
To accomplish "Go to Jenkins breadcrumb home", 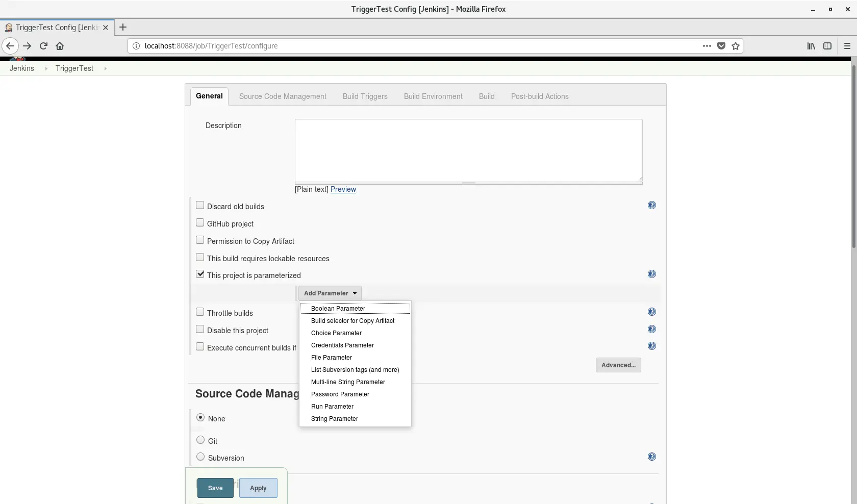I will (x=22, y=68).
